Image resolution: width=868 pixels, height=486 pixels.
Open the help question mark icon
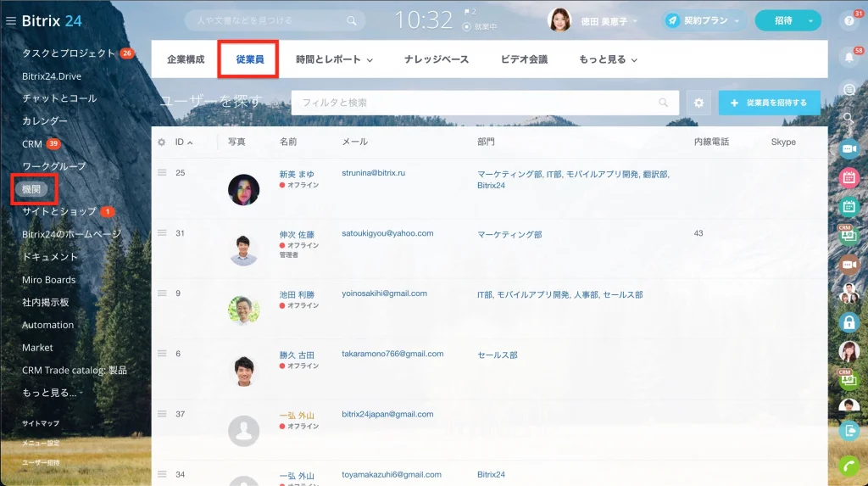(x=849, y=21)
